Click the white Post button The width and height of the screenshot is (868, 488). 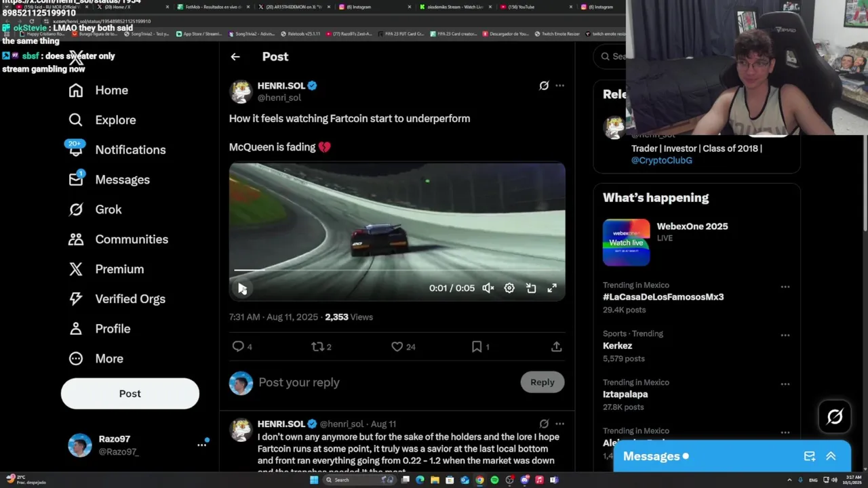tap(130, 394)
